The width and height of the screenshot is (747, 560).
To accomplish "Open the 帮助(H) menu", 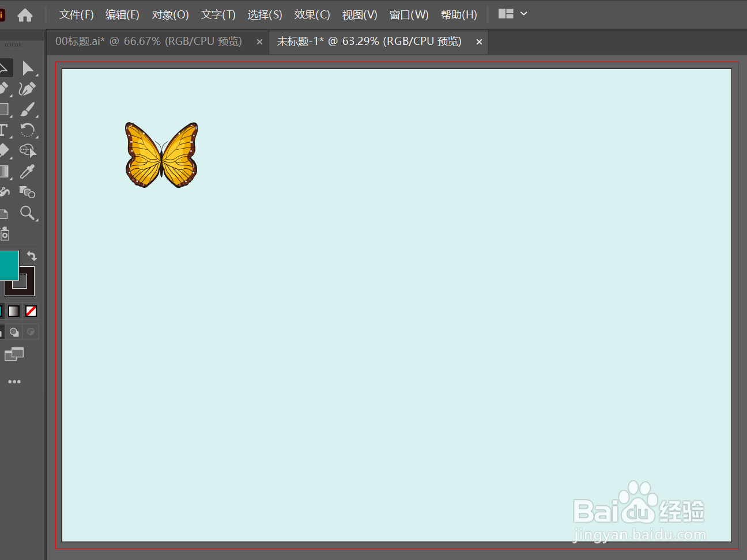I will (459, 14).
